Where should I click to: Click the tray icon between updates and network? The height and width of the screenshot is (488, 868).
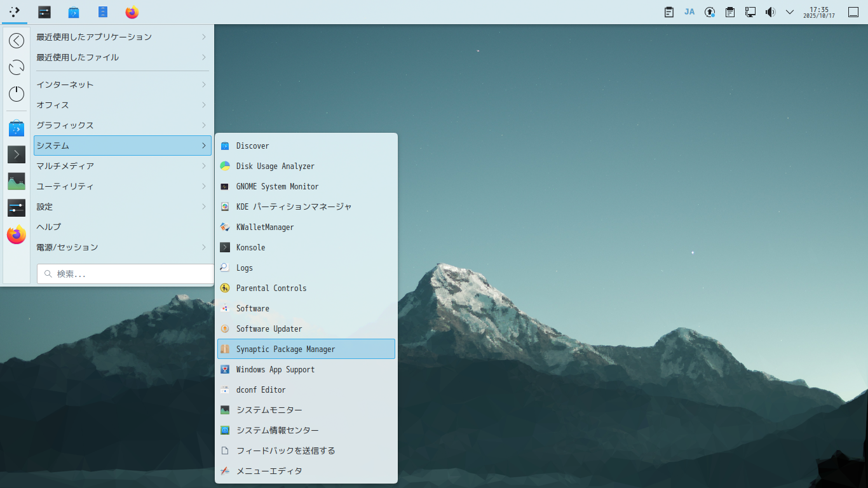(730, 12)
